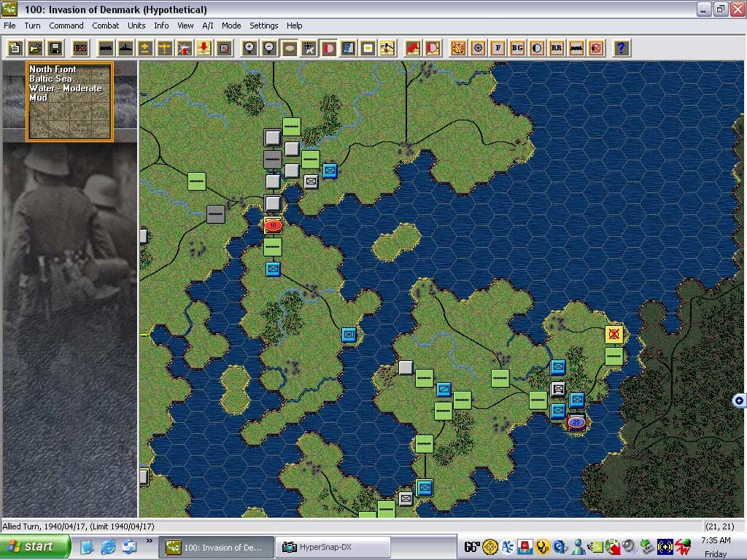
Task: Open the Command menu
Action: coord(66,26)
